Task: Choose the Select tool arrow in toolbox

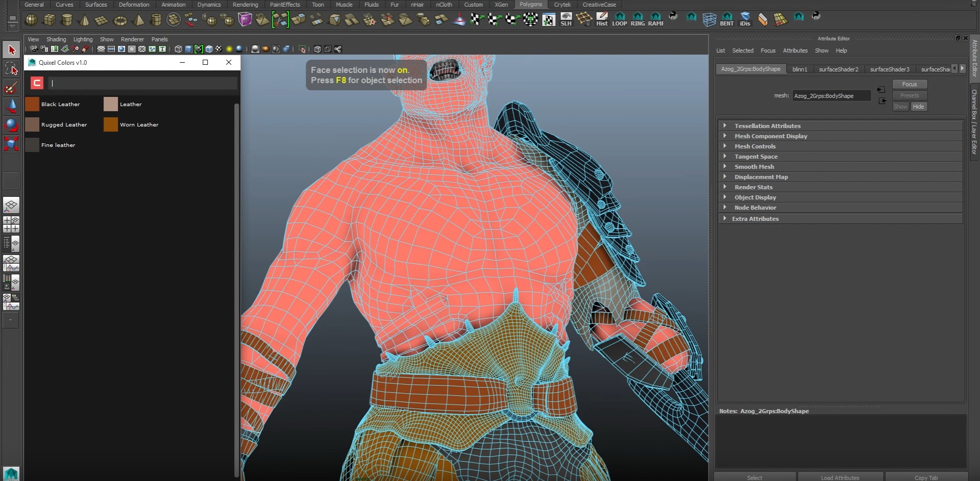Action: (11, 49)
